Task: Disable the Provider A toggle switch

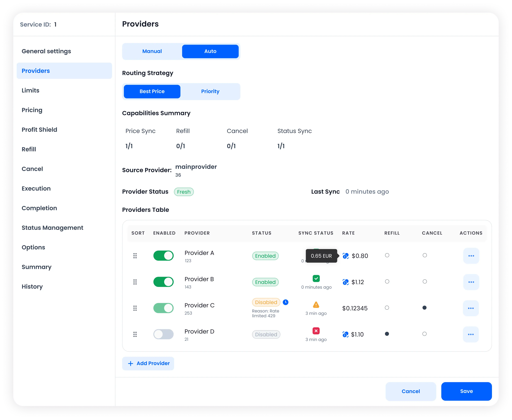Action: click(x=163, y=256)
